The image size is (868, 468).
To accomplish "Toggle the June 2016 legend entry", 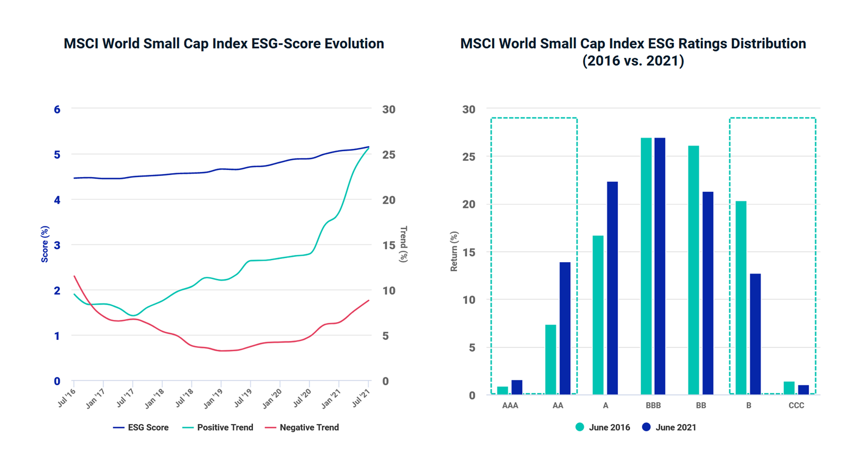I will tap(603, 428).
